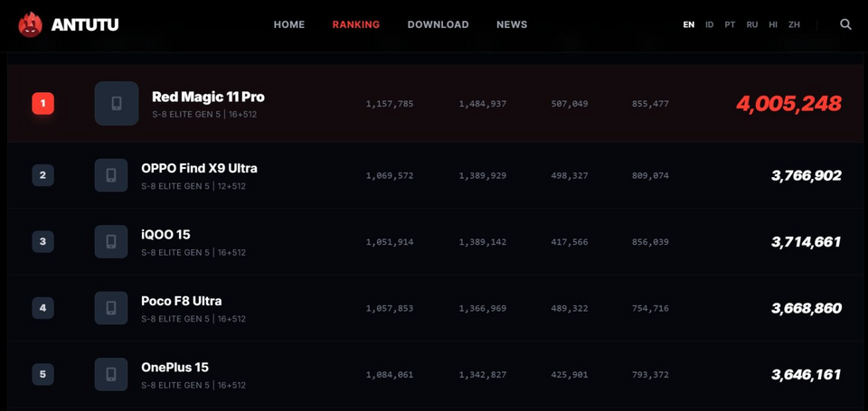Switch language to EN
Screen dimensions: 868x411
[689, 25]
